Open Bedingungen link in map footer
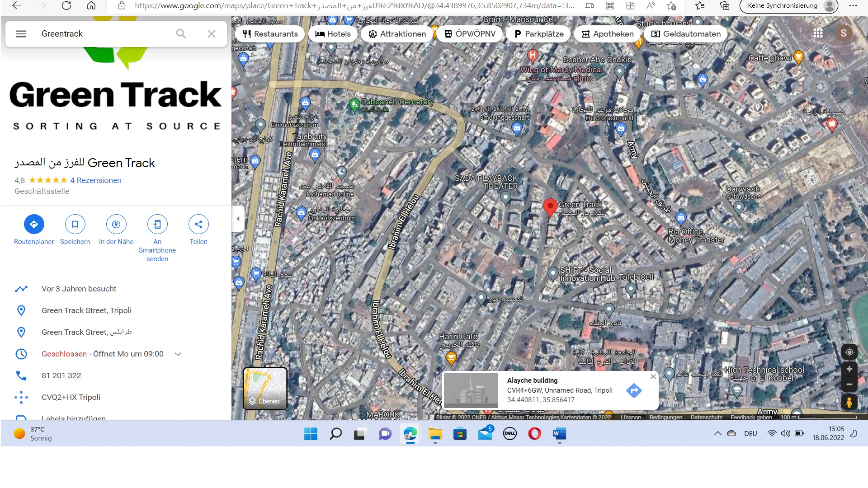This screenshot has width=868, height=488. point(665,417)
